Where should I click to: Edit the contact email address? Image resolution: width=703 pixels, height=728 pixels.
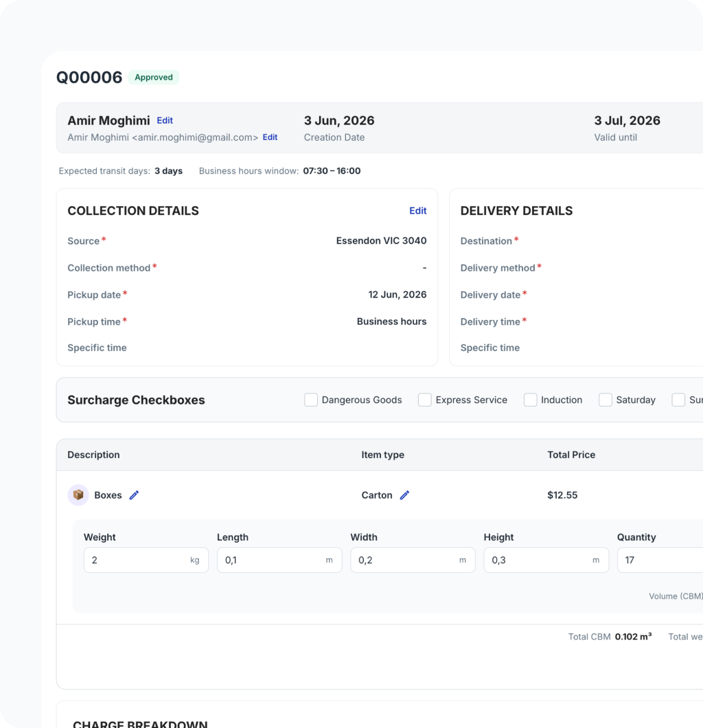pos(270,137)
